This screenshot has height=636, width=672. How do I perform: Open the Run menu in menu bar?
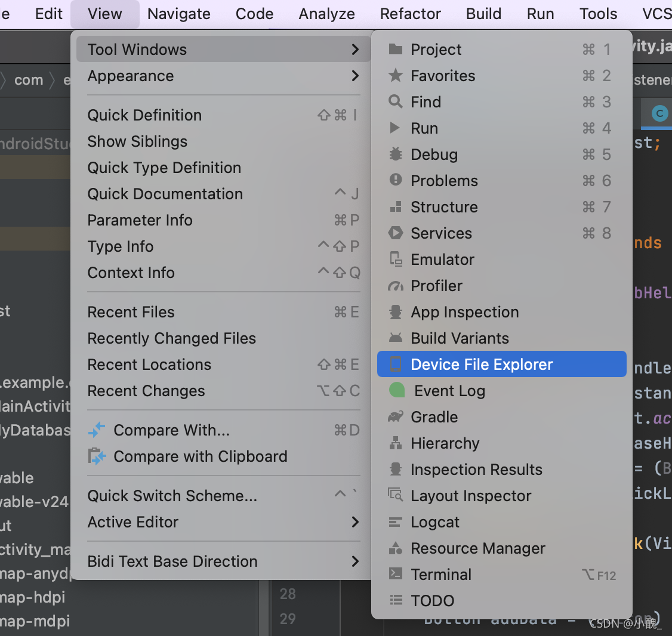540,14
